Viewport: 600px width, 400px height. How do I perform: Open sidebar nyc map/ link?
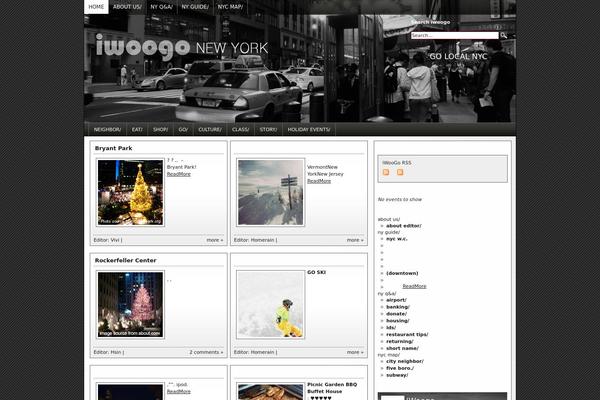click(389, 355)
